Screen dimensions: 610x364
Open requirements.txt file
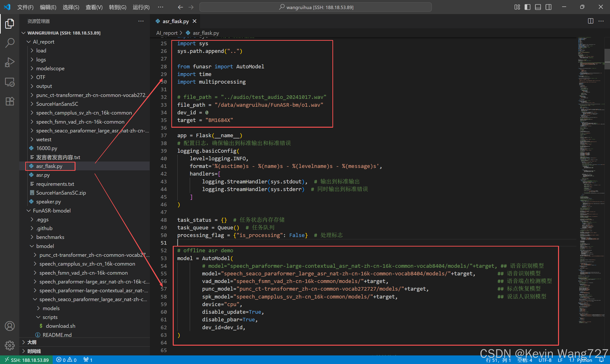coord(85,184)
